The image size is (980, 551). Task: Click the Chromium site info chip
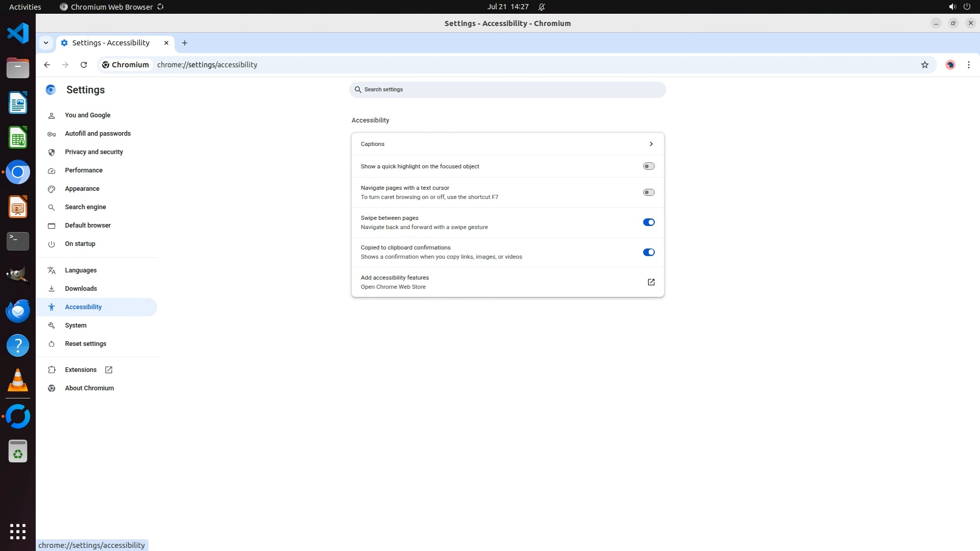tap(126, 65)
